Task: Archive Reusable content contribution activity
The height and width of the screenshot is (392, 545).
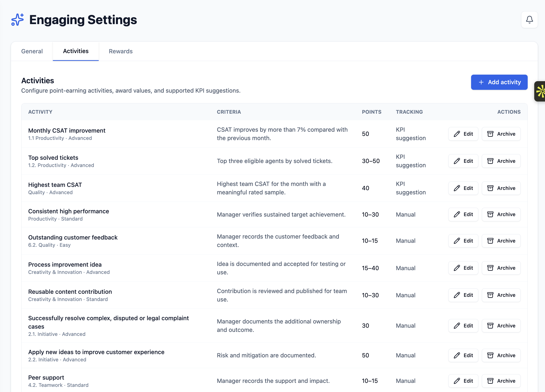Action: (x=501, y=295)
